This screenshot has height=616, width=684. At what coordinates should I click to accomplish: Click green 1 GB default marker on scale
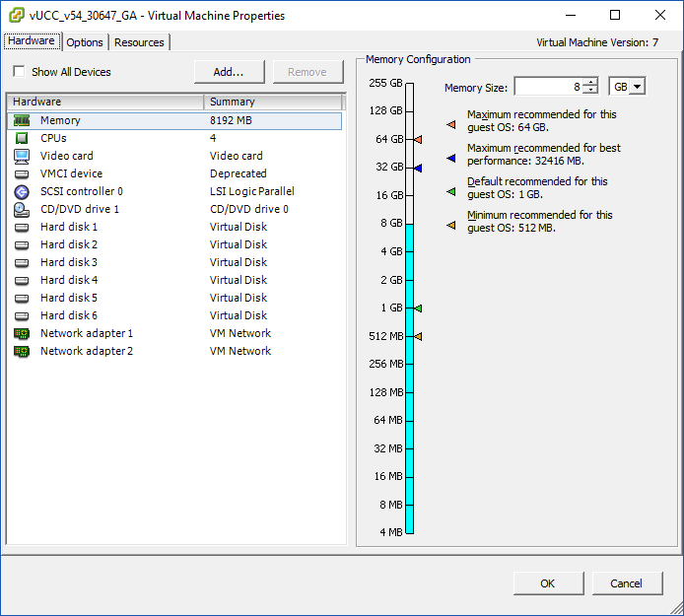pos(418,308)
